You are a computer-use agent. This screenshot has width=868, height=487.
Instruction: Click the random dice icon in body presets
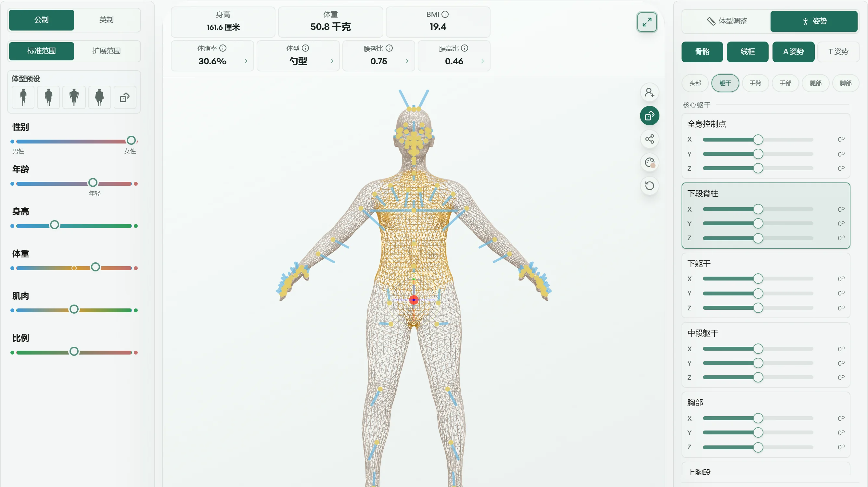point(125,97)
